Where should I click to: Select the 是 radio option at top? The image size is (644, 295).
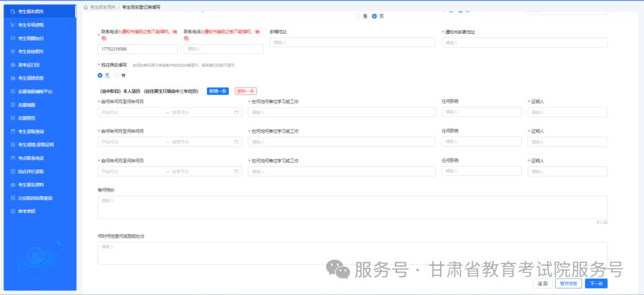point(358,16)
